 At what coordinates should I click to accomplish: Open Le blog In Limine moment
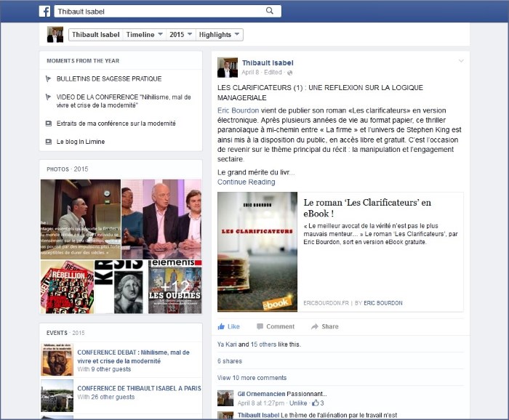[81, 142]
